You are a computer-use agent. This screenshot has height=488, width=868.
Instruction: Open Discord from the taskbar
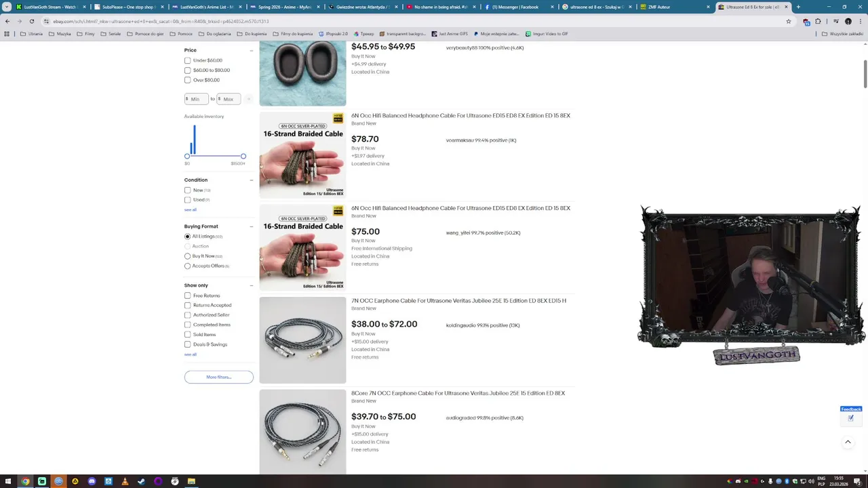click(x=92, y=481)
